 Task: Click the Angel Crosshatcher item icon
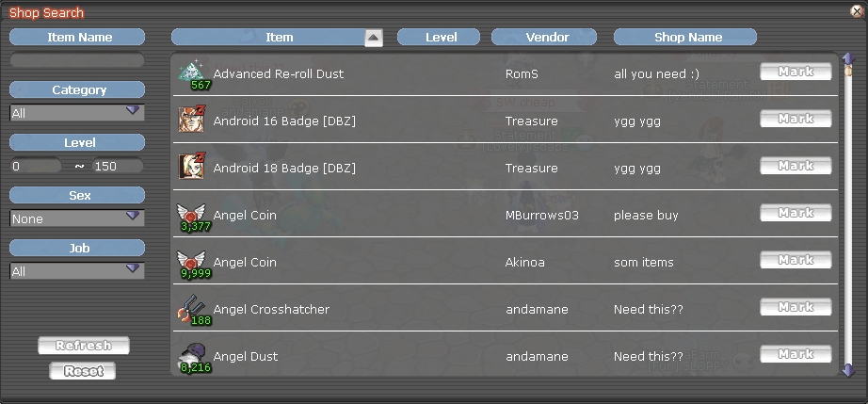coord(191,310)
